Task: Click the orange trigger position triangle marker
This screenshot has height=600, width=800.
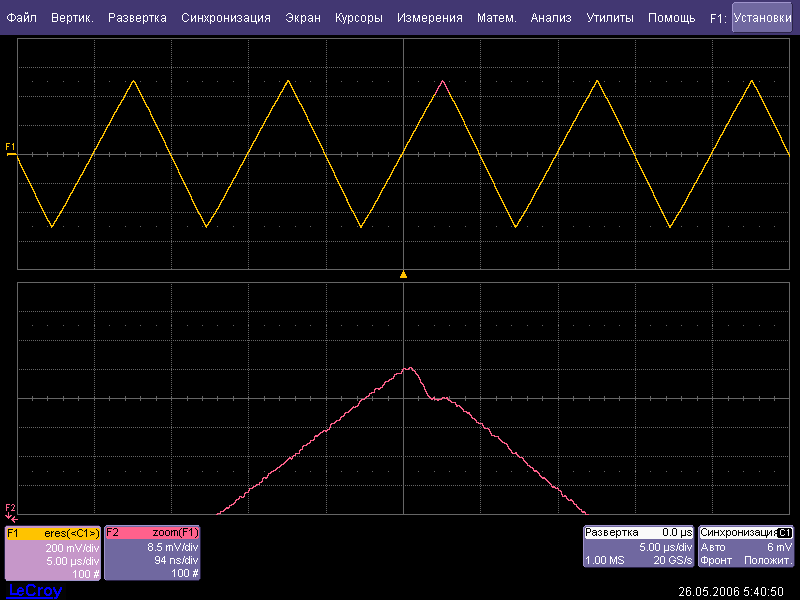Action: 403,273
